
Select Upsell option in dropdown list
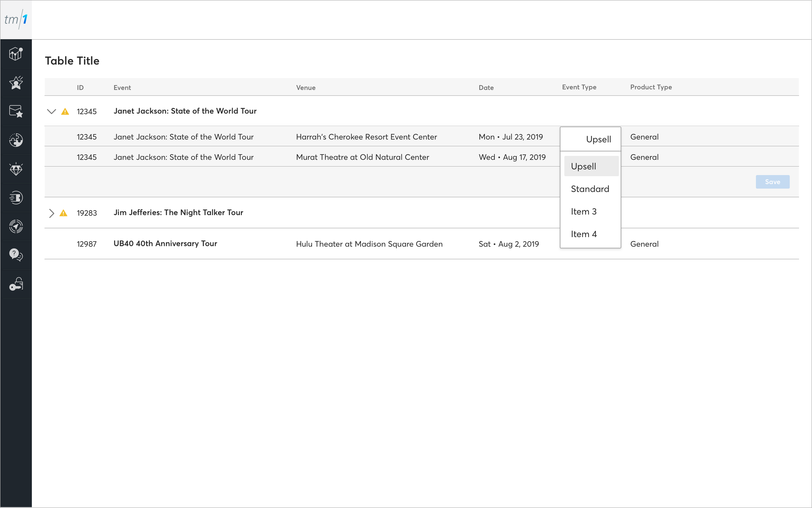click(591, 166)
